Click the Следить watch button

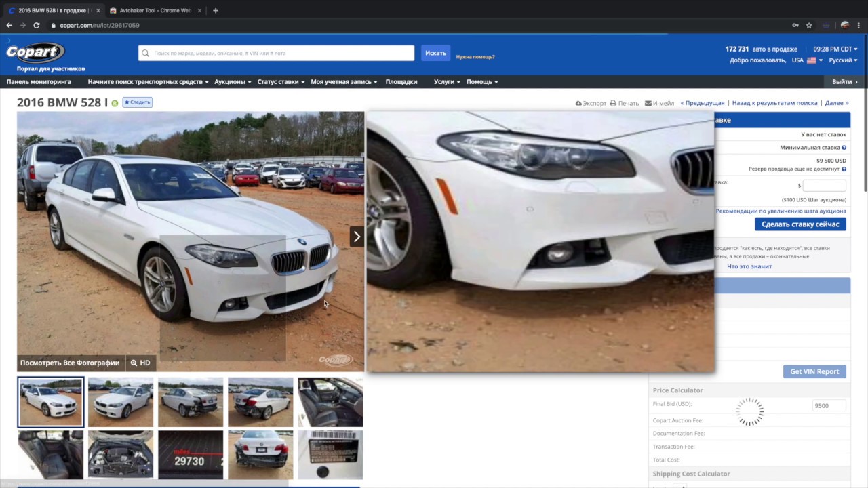pyautogui.click(x=137, y=102)
